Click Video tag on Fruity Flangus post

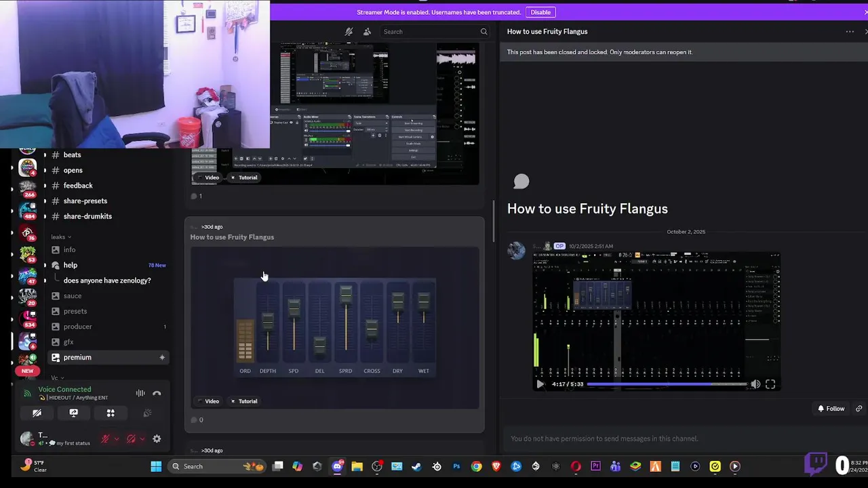(x=208, y=401)
